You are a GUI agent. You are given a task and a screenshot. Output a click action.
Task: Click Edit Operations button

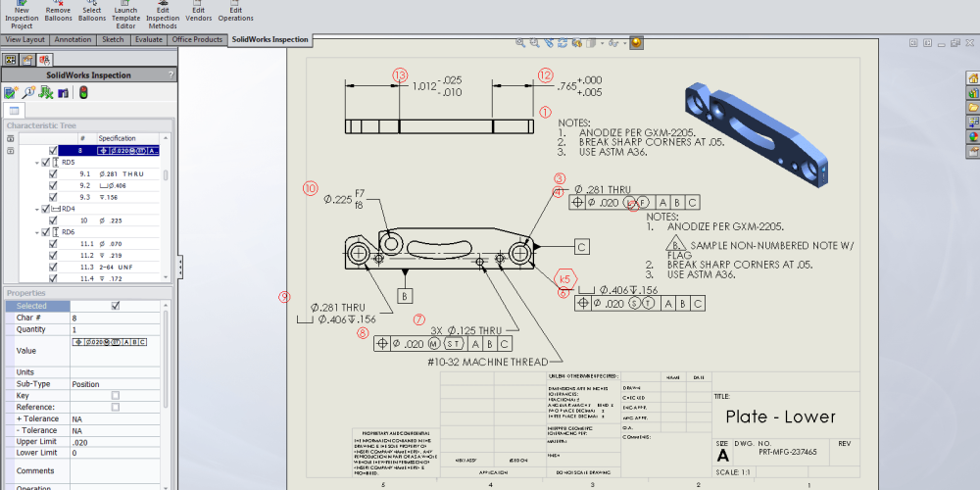point(235,14)
